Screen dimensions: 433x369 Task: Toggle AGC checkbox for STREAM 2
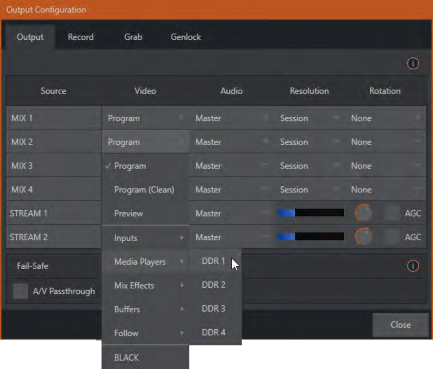[x=391, y=237]
